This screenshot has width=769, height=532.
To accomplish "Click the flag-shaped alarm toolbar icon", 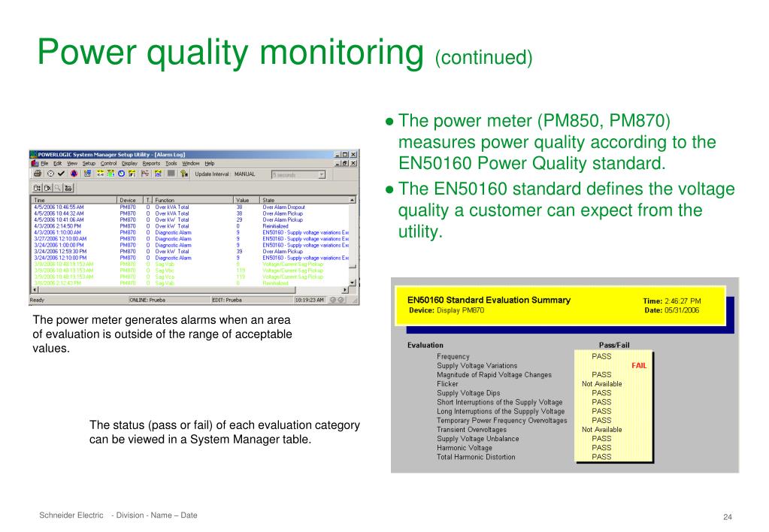I will coord(145,174).
